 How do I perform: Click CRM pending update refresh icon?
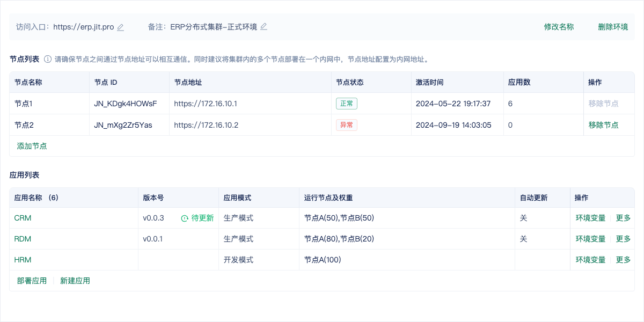[x=185, y=218]
